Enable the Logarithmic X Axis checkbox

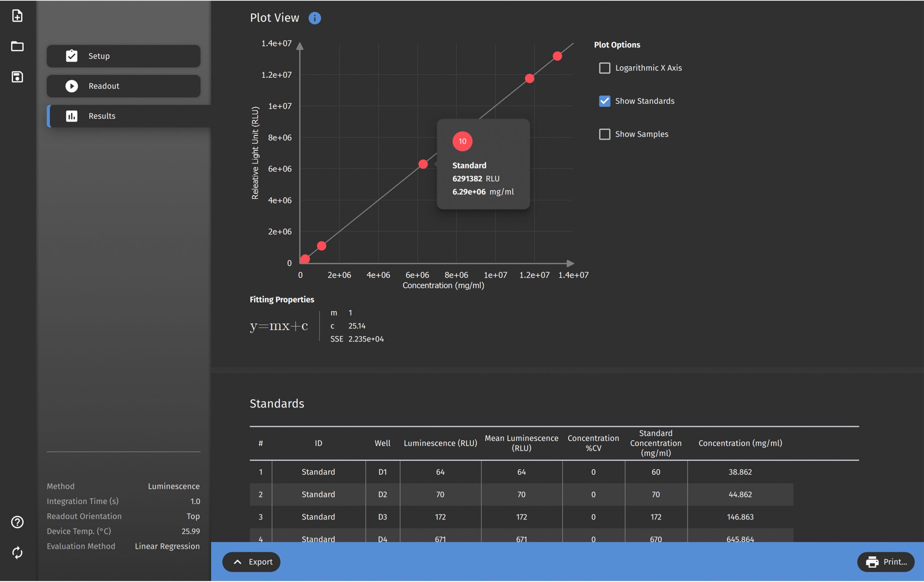[x=605, y=68]
